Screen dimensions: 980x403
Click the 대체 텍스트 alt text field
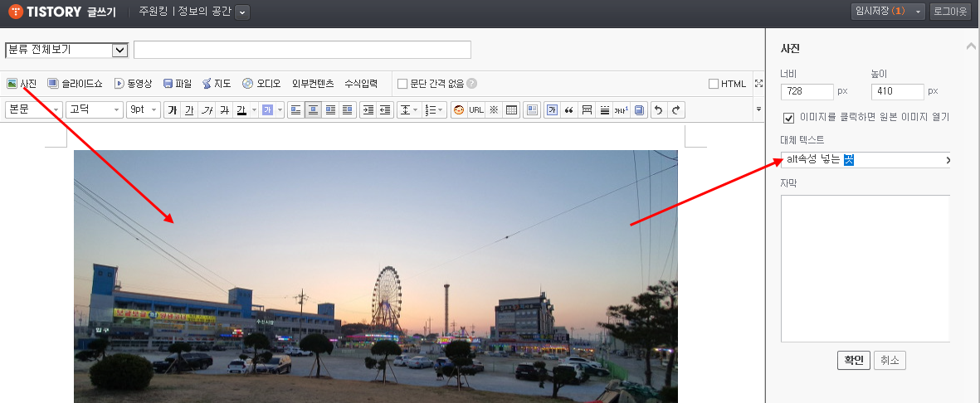[x=865, y=160]
